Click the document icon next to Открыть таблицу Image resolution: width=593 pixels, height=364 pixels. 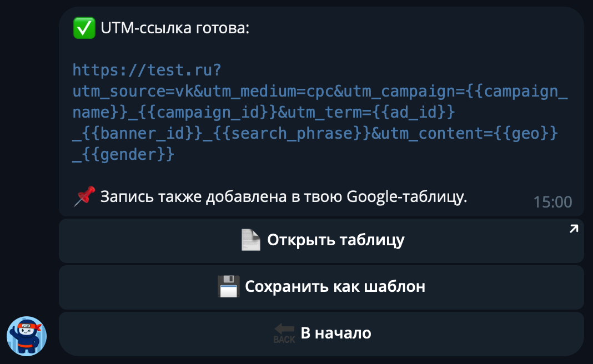tap(250, 240)
